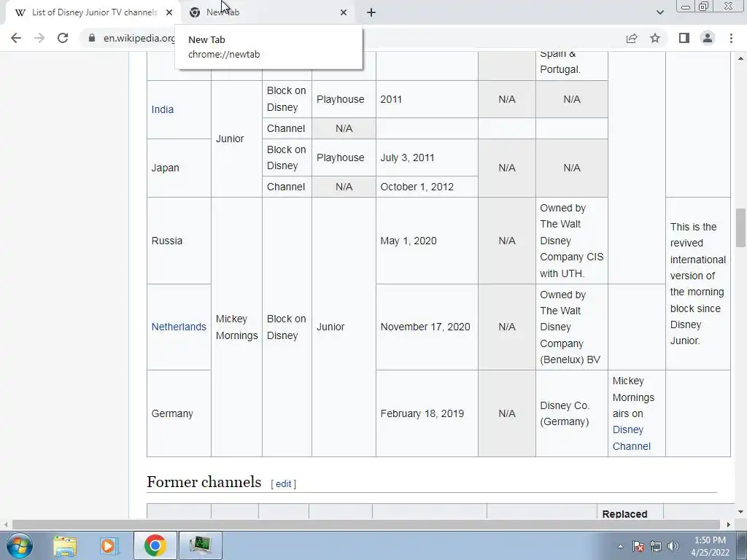This screenshot has width=747, height=560.
Task: Click the 'July 3, 2011' cell
Action: (427, 157)
